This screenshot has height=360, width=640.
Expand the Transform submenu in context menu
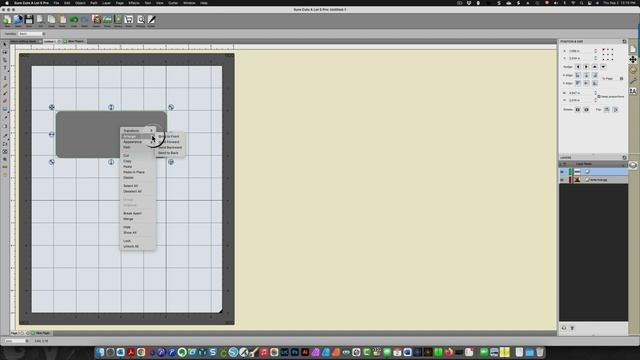(x=138, y=131)
